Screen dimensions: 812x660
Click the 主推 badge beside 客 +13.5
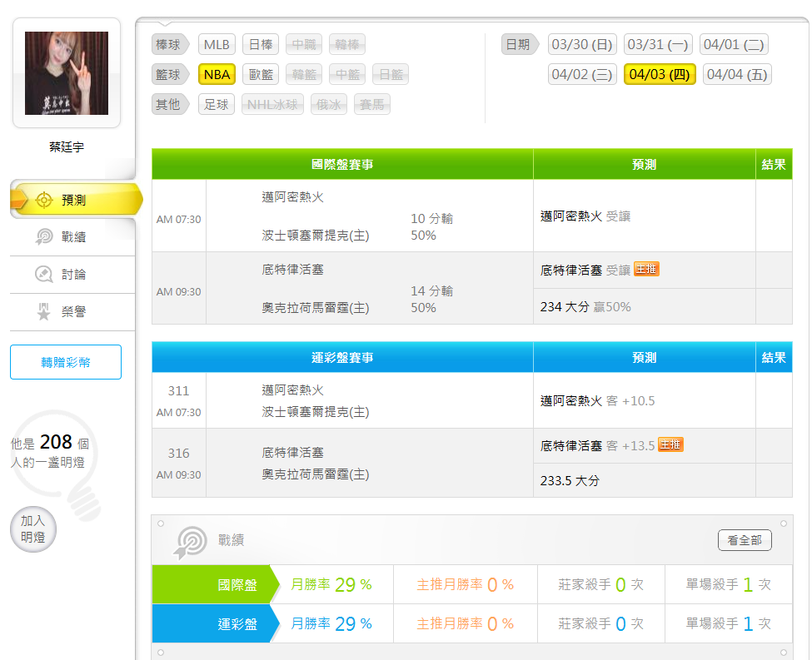tap(670, 444)
